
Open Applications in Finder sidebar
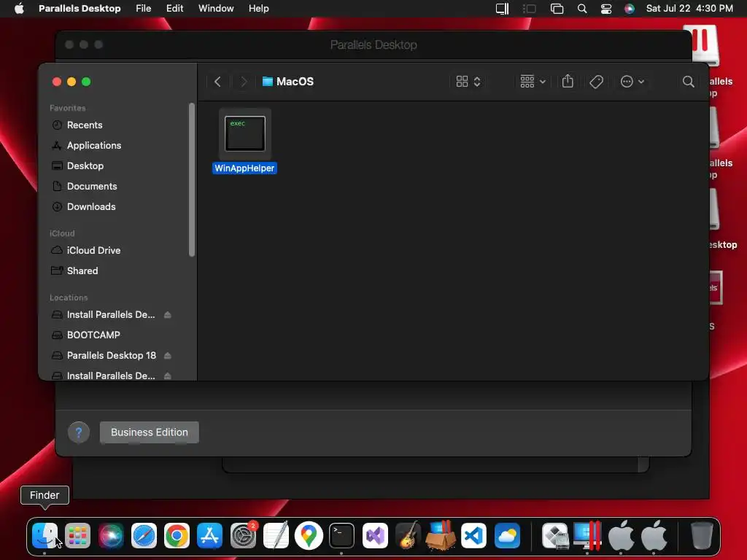pos(94,145)
